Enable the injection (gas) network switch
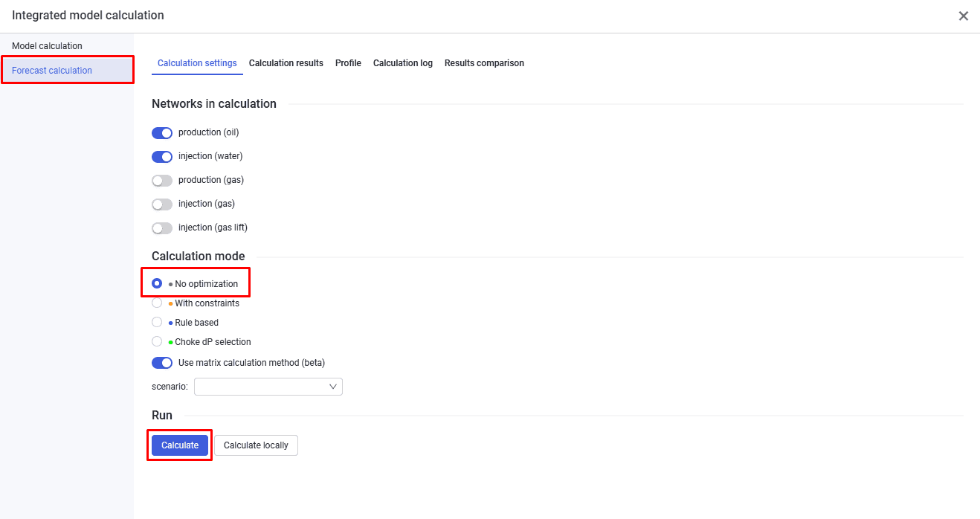 (162, 204)
